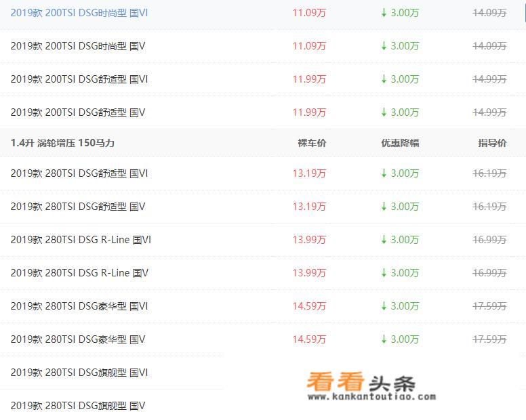Viewport: 526px width, 420px height.
Task: Open 2019款 280TSI DSG舒适型 国V model link
Action: [x=78, y=207]
